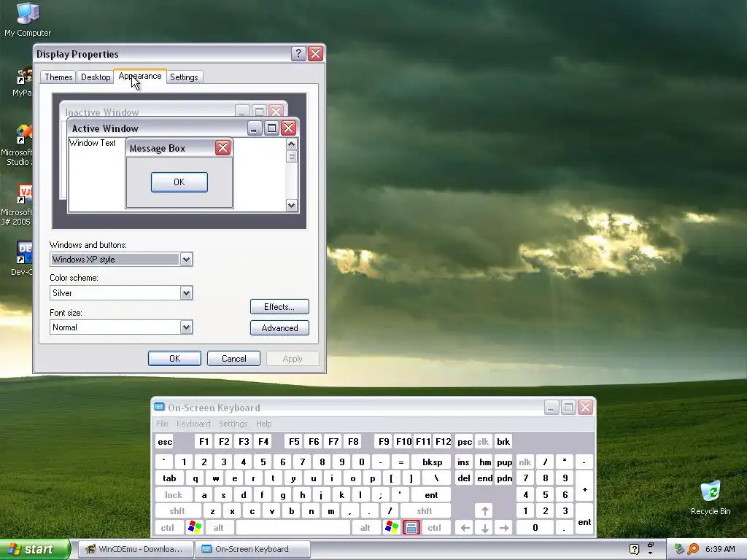Click the taskbar clock showing 6:39 AM

[720, 549]
